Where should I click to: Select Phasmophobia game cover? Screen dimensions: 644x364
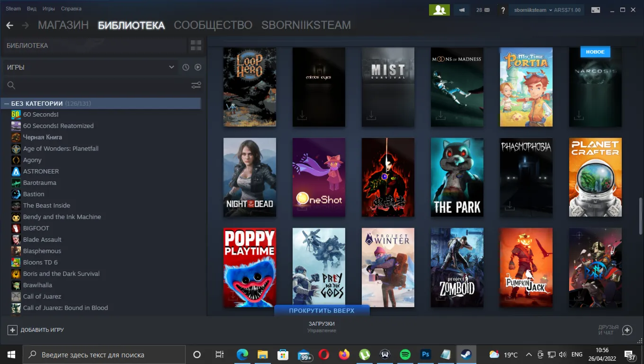pyautogui.click(x=526, y=177)
